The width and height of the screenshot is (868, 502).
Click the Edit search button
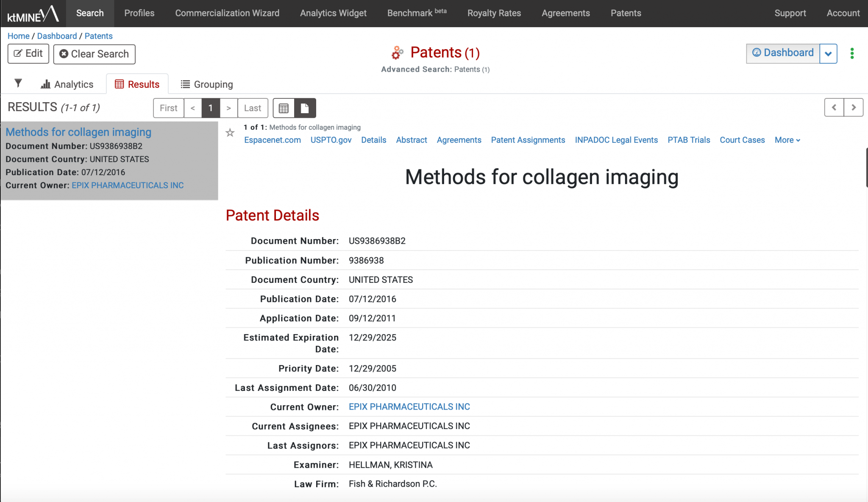(x=28, y=54)
